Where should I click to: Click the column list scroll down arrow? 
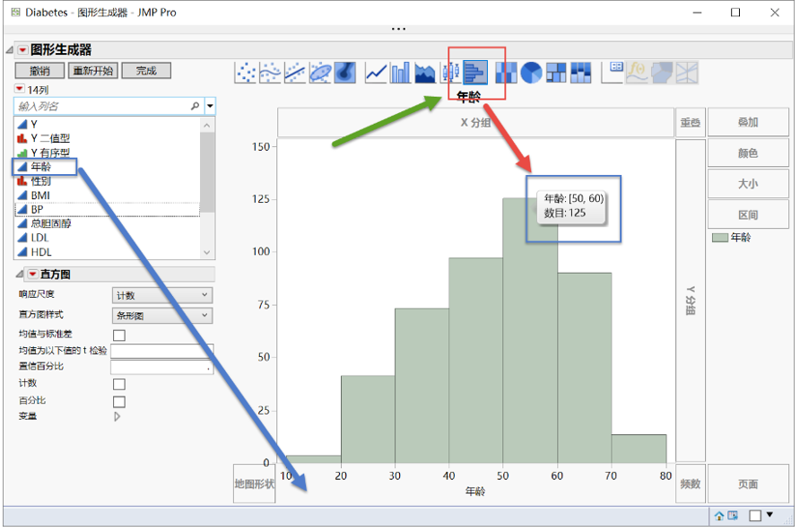(206, 252)
